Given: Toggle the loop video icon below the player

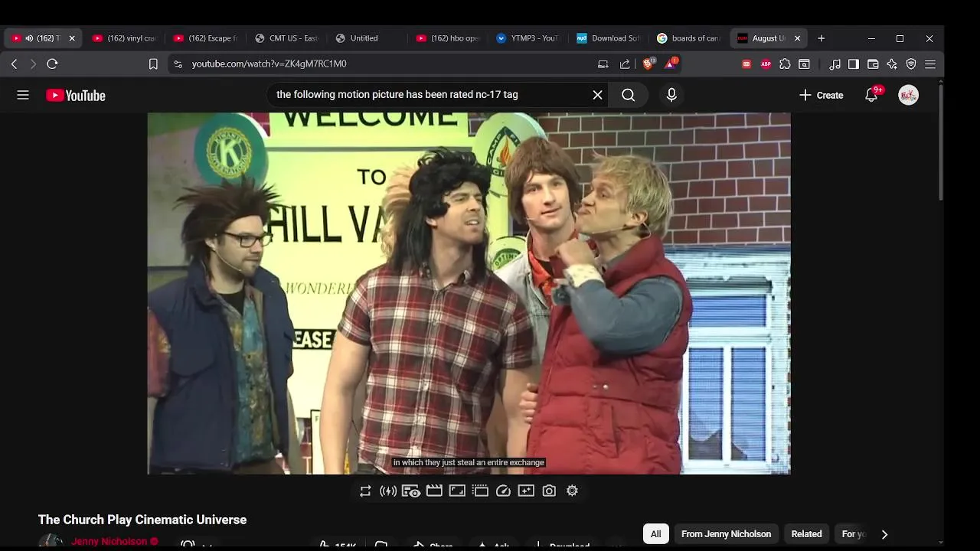Looking at the screenshot, I should coord(365,491).
